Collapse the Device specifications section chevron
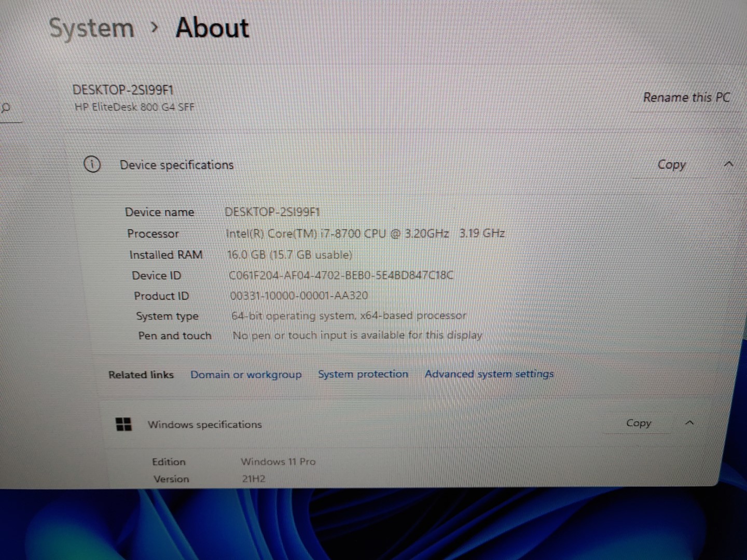The width and height of the screenshot is (747, 560). coord(728,164)
